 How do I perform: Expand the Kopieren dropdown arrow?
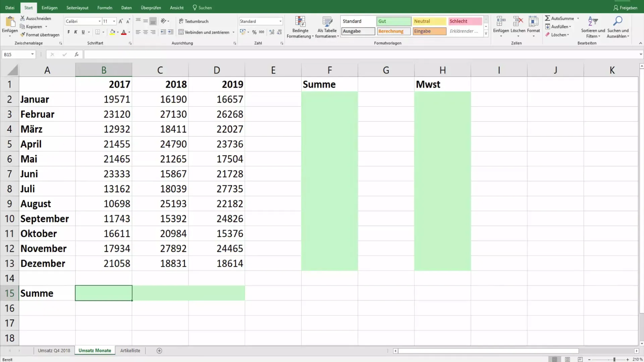(x=46, y=27)
